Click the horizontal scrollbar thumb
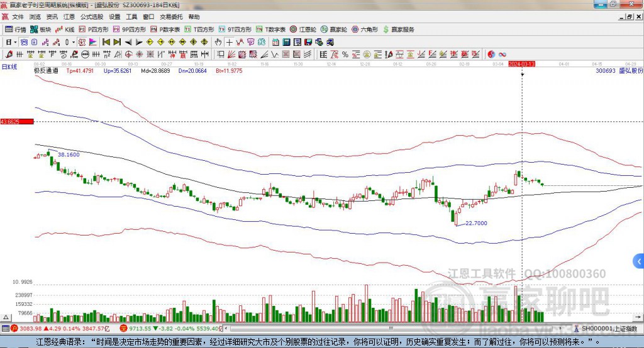The width and height of the screenshot is (644, 348). 391,329
